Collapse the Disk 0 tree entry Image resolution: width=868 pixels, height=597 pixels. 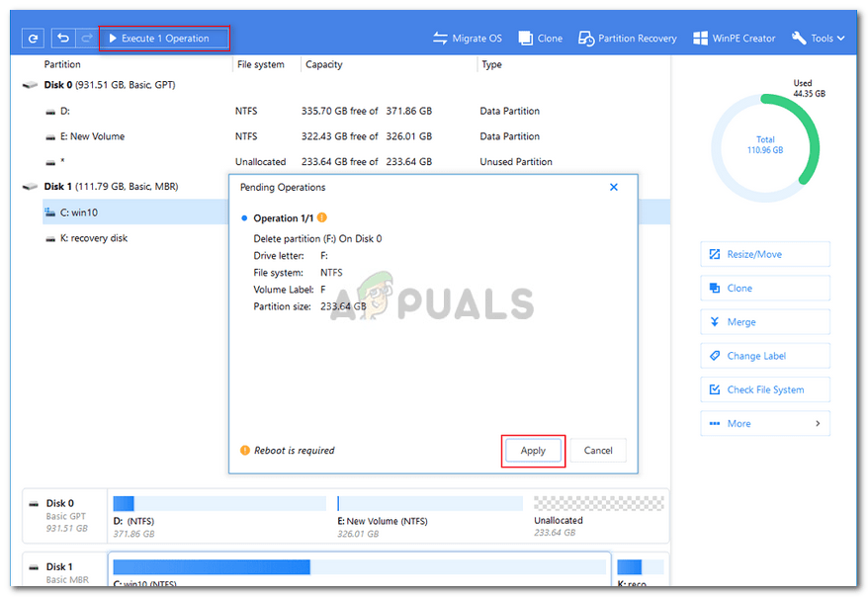pos(30,85)
